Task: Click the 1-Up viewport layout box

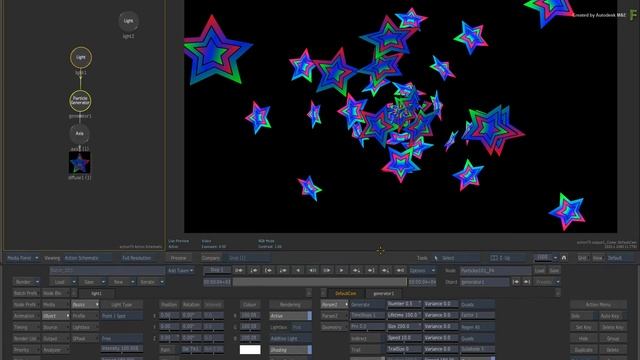Action: point(507,258)
